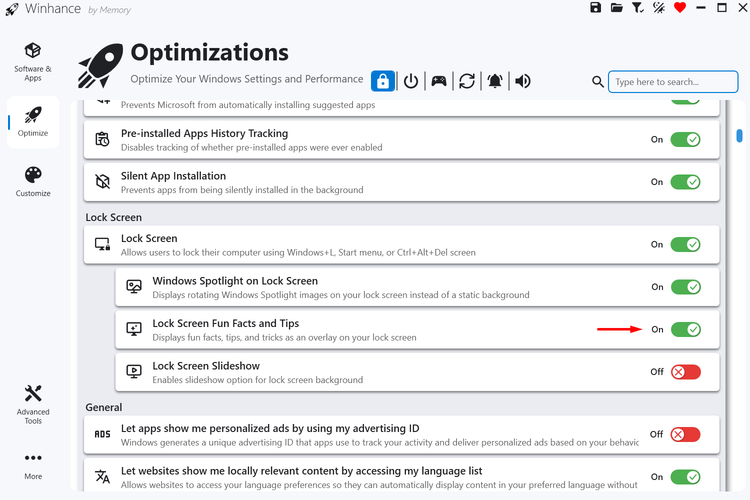The image size is (750, 500).
Task: Select the sound speaker icon
Action: tap(522, 81)
